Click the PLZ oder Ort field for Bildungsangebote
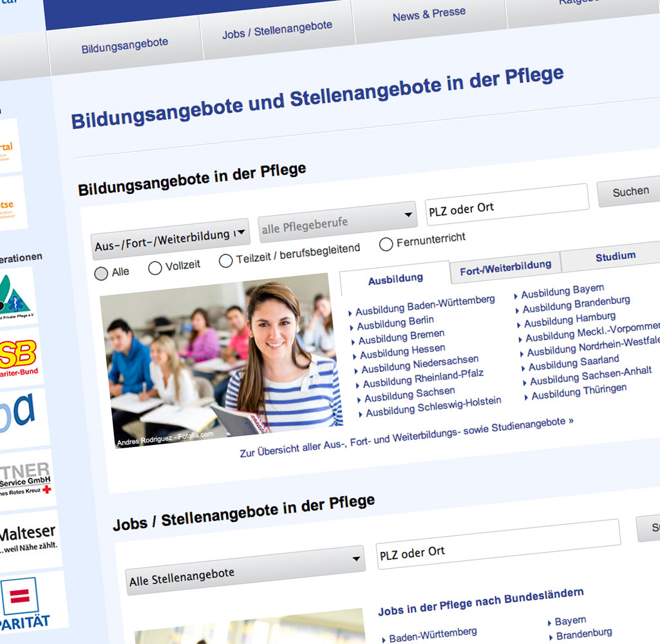The width and height of the screenshot is (660, 644). (x=507, y=204)
